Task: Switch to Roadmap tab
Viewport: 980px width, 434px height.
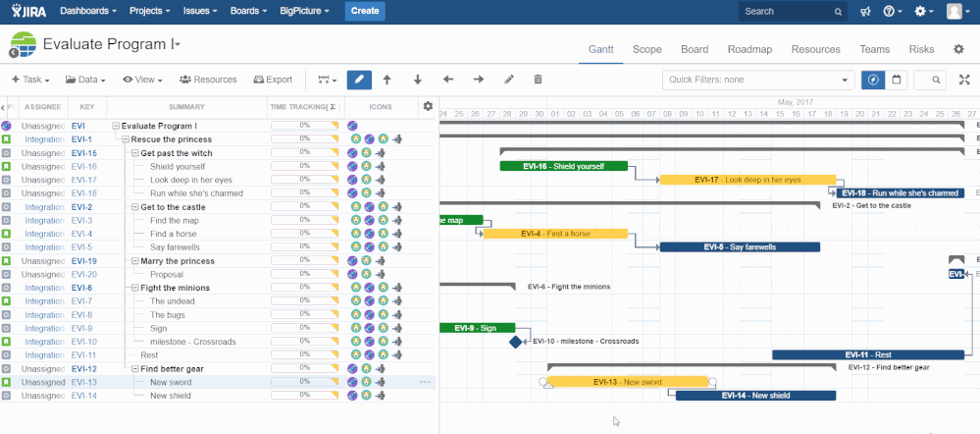Action: 750,49
